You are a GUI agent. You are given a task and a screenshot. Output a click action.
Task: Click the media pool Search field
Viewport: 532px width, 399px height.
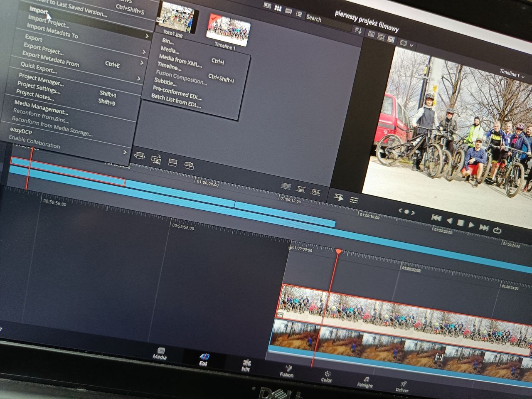(328, 21)
